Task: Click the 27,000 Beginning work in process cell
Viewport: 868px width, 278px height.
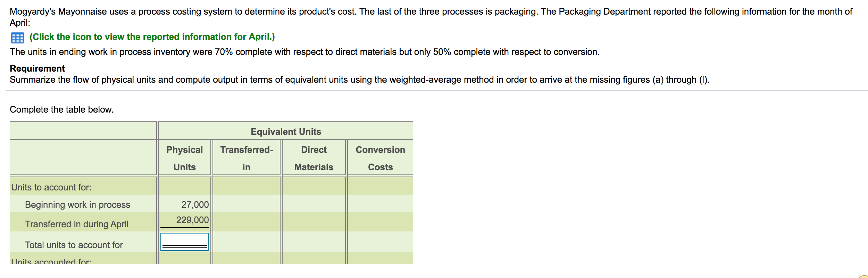Action: pos(194,204)
